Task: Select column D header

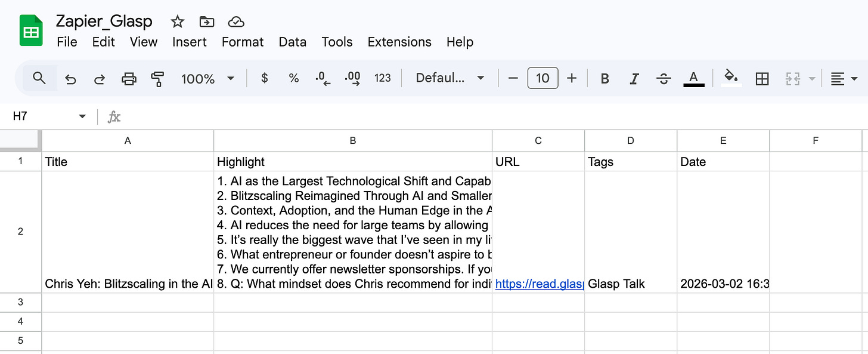Action: click(x=631, y=141)
